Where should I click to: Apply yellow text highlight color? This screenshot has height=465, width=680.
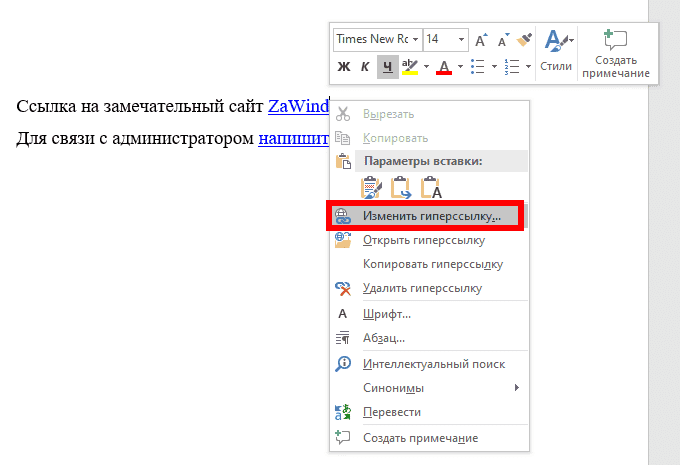pyautogui.click(x=409, y=67)
